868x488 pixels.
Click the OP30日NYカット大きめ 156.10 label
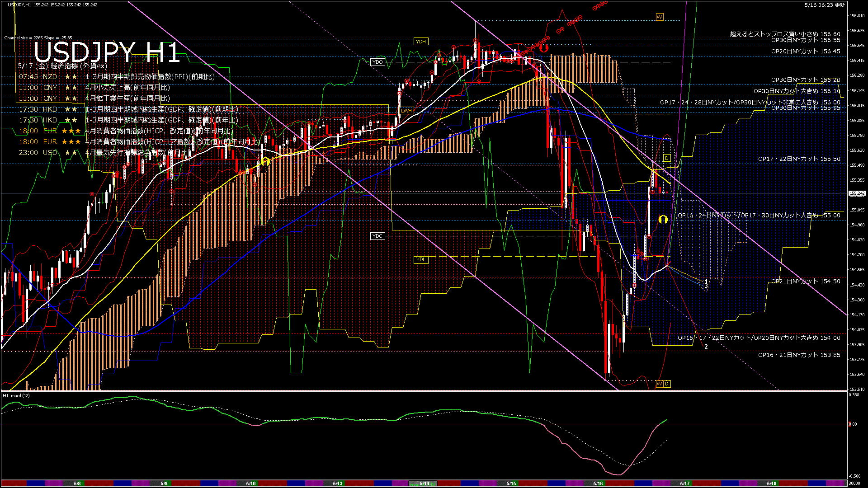pyautogui.click(x=797, y=91)
